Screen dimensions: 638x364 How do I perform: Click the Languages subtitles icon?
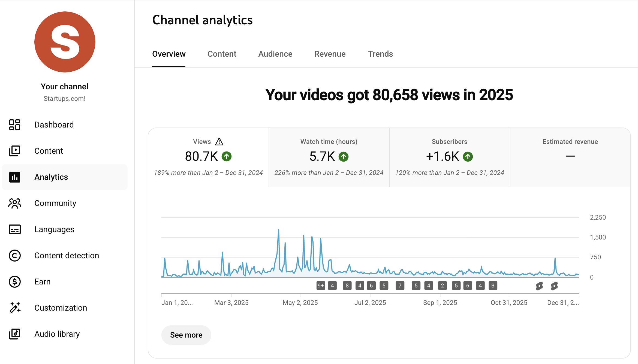[15, 229]
